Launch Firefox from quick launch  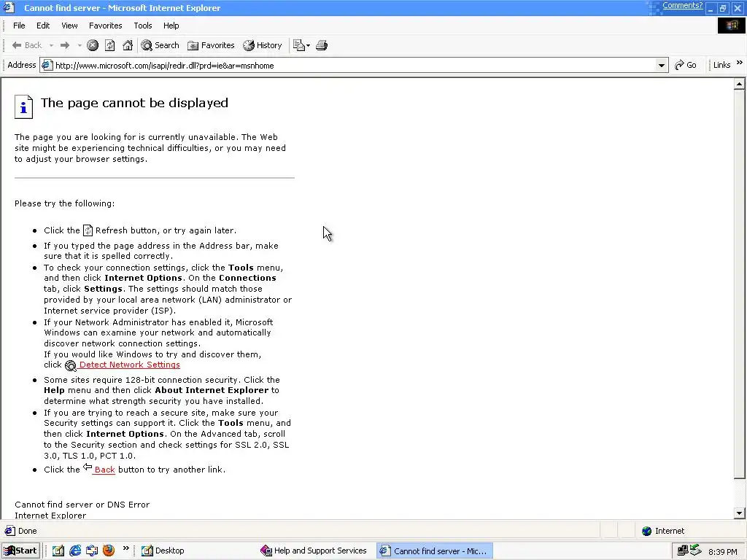(109, 551)
